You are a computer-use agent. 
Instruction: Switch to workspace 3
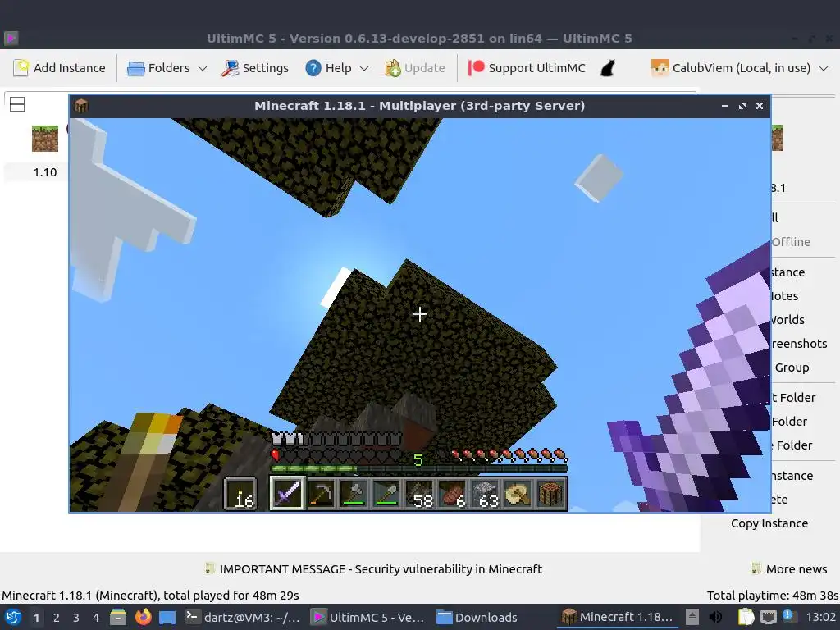tap(76, 618)
